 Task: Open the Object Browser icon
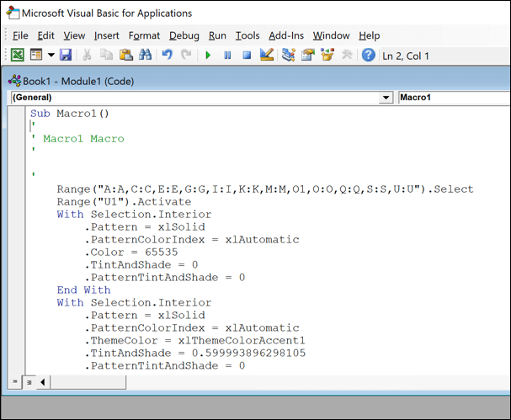[327, 55]
